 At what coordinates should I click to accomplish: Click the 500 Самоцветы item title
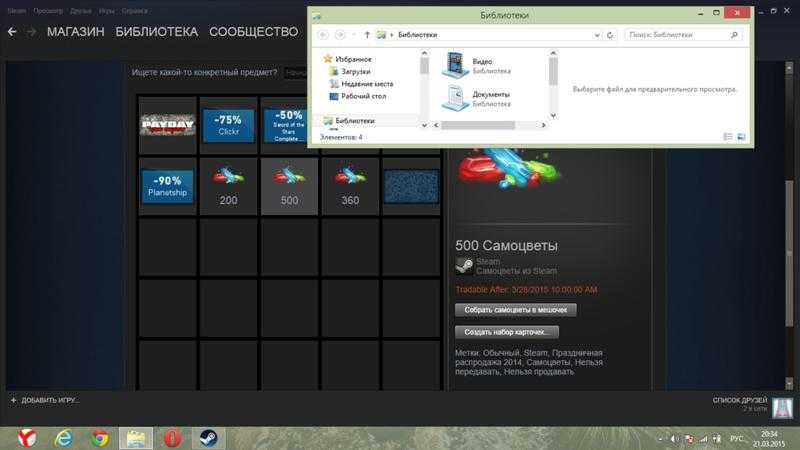(x=507, y=245)
